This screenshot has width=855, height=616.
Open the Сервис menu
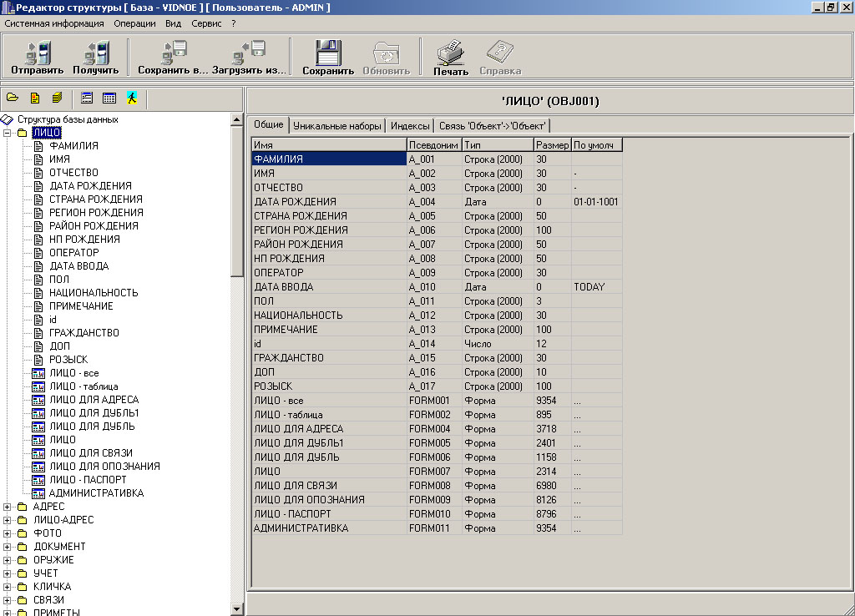[x=206, y=23]
